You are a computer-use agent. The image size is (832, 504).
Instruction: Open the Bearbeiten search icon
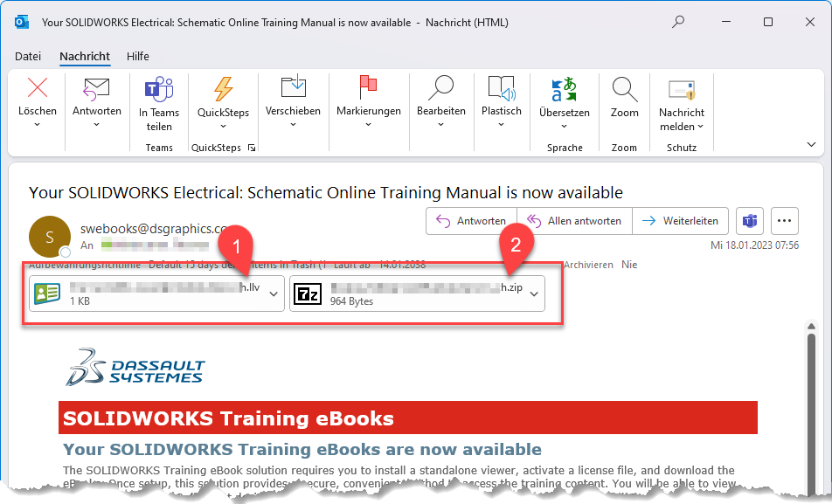pyautogui.click(x=440, y=87)
